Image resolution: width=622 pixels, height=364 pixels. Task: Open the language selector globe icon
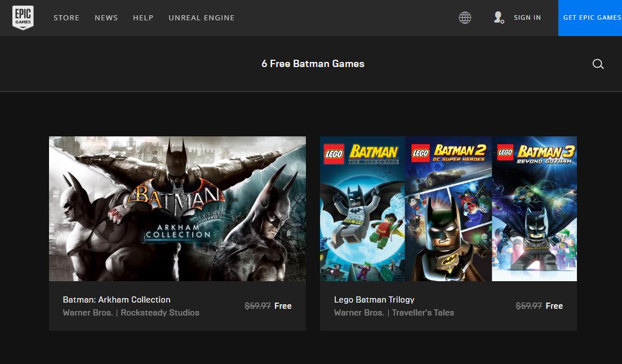(x=465, y=17)
